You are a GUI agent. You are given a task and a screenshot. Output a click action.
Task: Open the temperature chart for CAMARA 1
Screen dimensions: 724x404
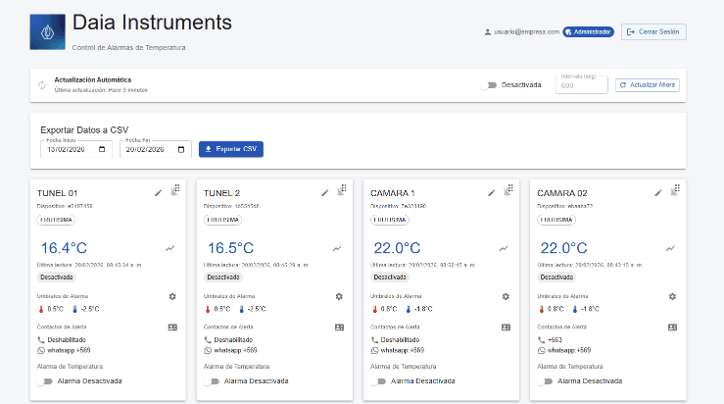coord(504,248)
